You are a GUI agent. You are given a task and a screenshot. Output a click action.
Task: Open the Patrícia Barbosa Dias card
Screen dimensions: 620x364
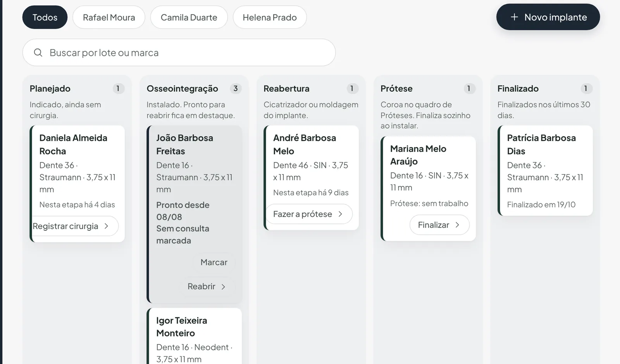pyautogui.click(x=545, y=170)
